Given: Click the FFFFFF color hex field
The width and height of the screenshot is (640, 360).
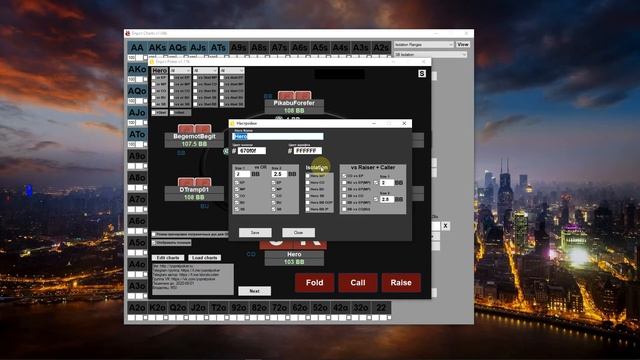Looking at the screenshot, I should click(307, 151).
